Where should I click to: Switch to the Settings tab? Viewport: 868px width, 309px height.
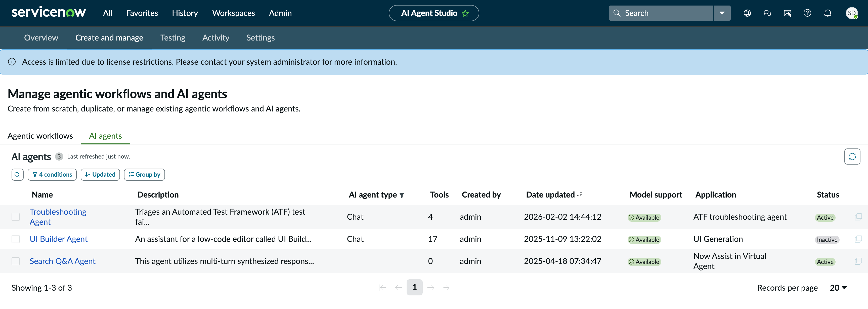pyautogui.click(x=261, y=38)
